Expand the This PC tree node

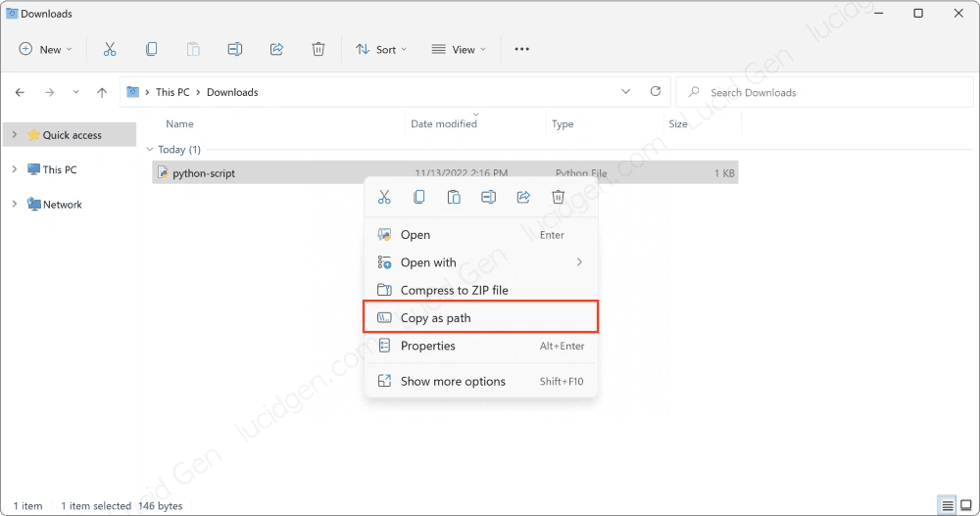(x=15, y=169)
